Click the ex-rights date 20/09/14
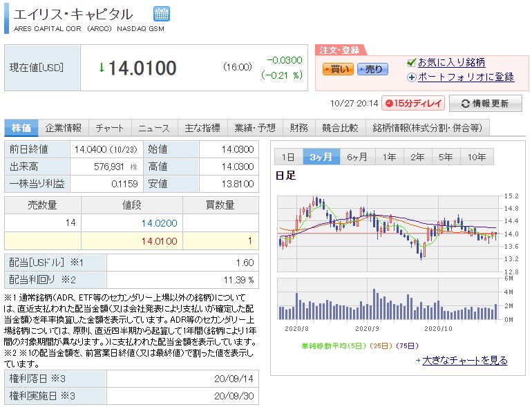The width and height of the screenshot is (532, 407). (234, 379)
